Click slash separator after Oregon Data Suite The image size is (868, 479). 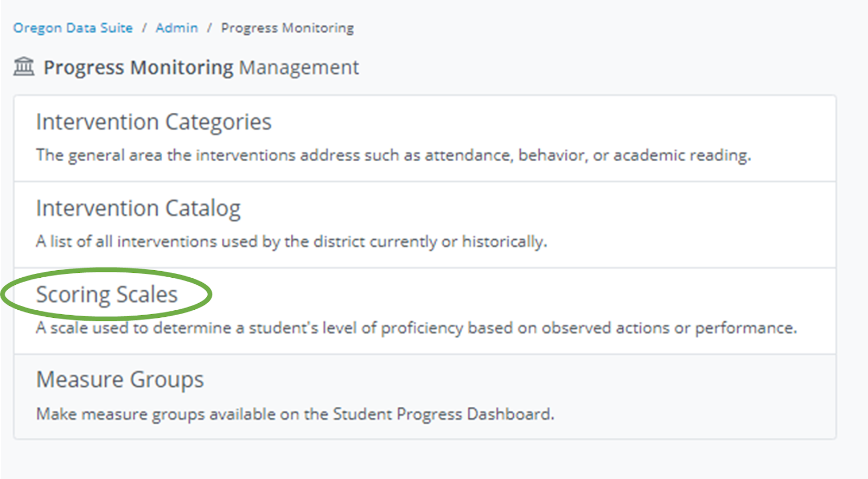pos(144,28)
